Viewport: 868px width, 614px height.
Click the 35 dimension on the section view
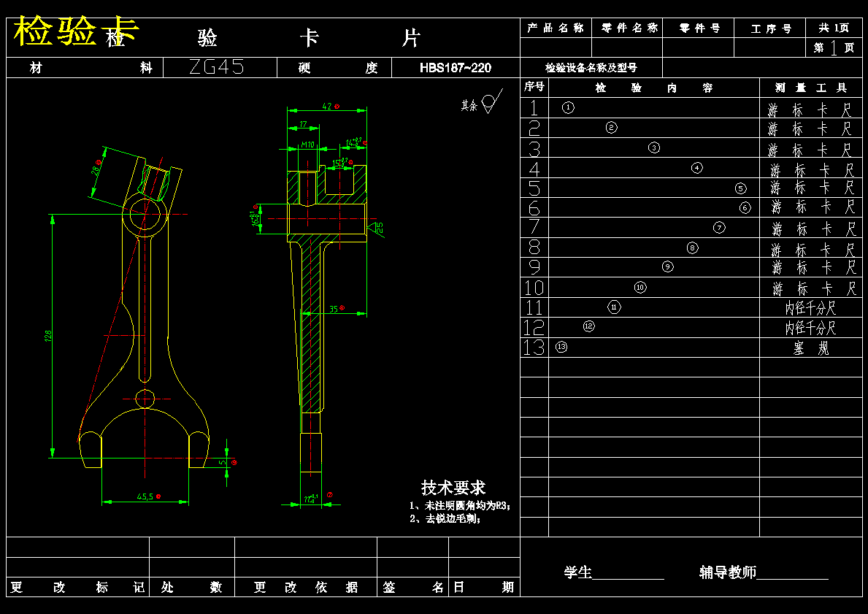[x=333, y=309]
